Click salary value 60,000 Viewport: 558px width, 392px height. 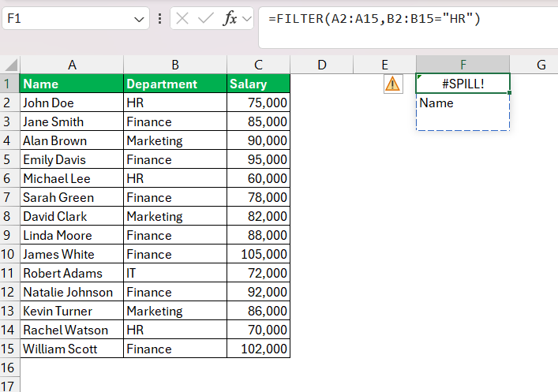pyautogui.click(x=258, y=178)
